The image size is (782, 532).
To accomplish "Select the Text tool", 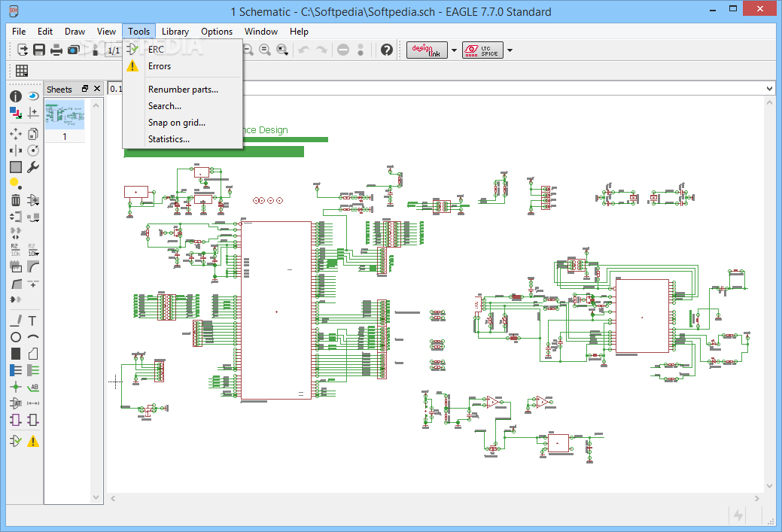I will pyautogui.click(x=33, y=321).
